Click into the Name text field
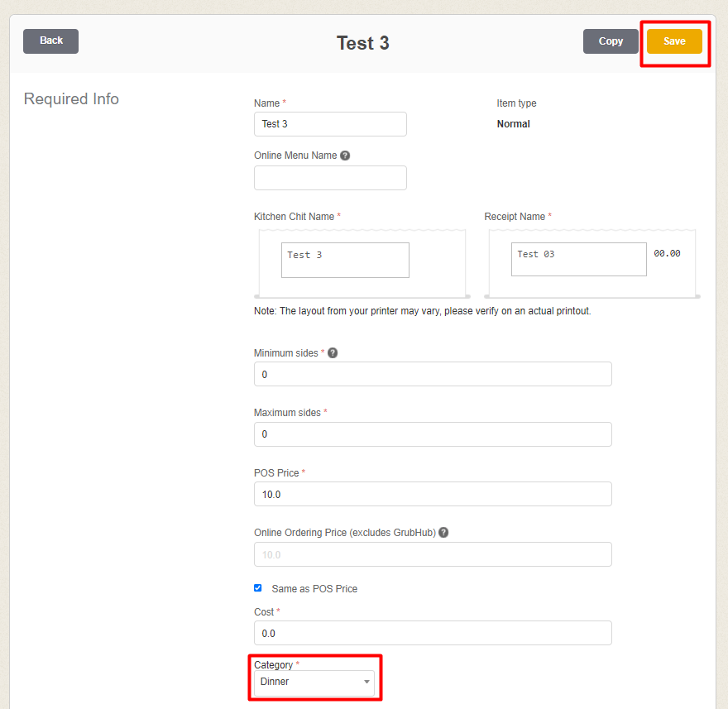728x709 pixels. (x=330, y=124)
